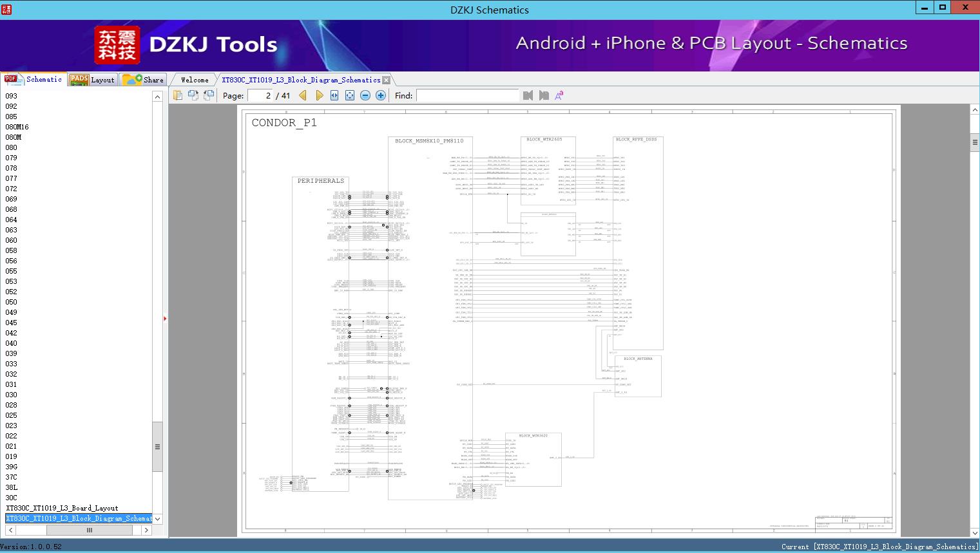Go to the next page arrow
Image resolution: width=980 pixels, height=553 pixels.
319,95
